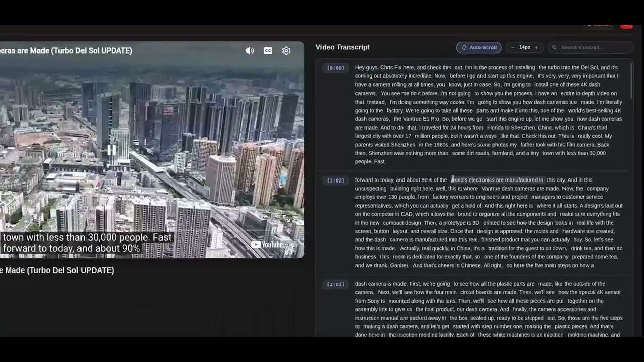This screenshot has height=362, width=644.
Task: Jump to the [0:00] timestamp
Action: (x=336, y=68)
